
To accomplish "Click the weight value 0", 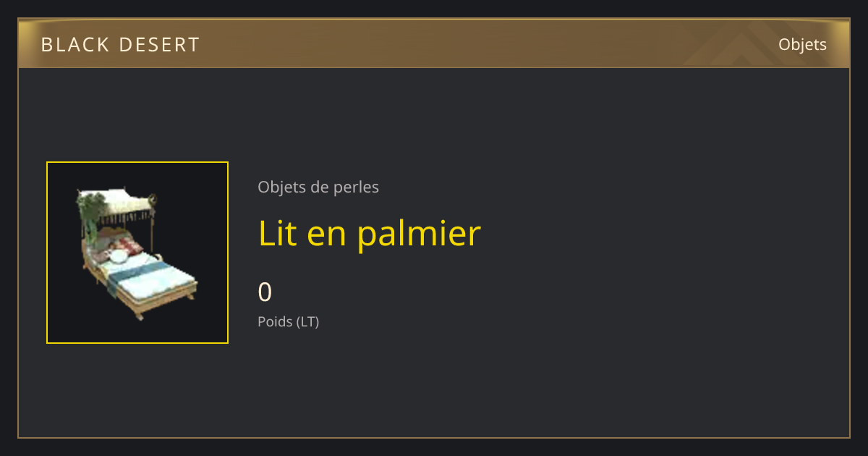I will [x=265, y=292].
